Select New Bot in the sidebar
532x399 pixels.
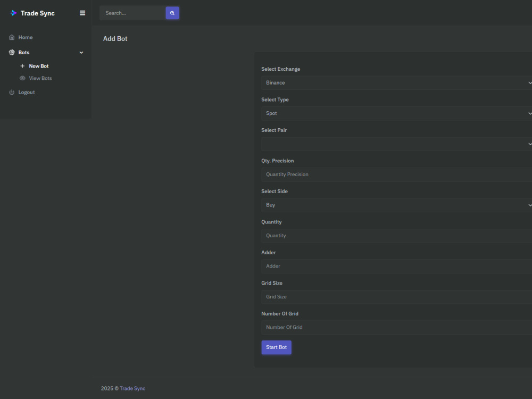tap(39, 66)
